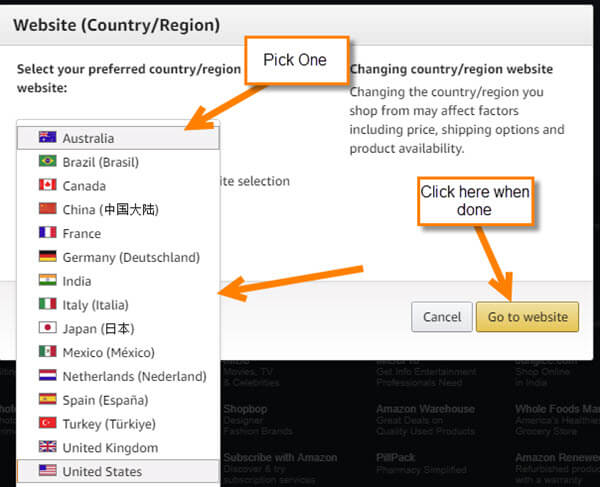
Task: Choose Turkey (Türkiye) option
Action: pyautogui.click(x=118, y=423)
